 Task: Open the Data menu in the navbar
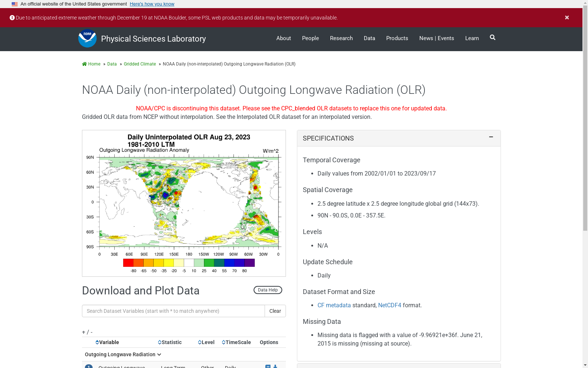click(x=369, y=38)
